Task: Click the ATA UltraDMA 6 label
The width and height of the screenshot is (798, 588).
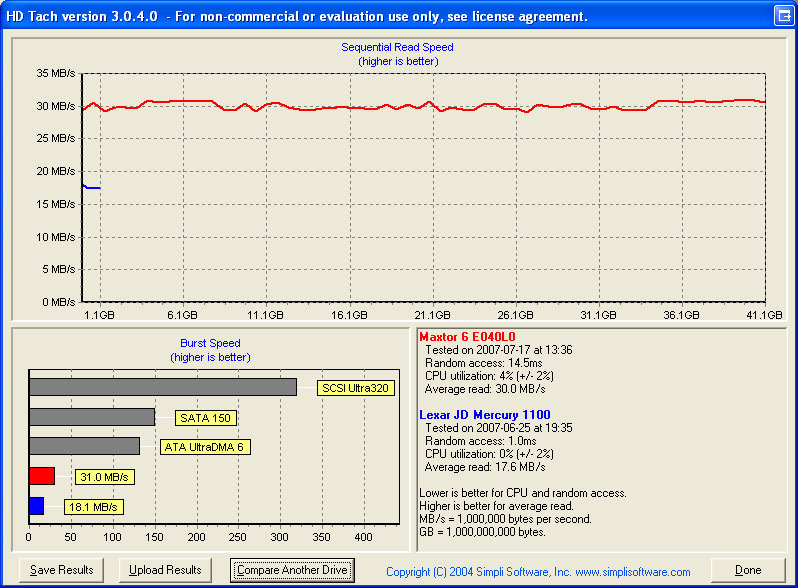Action: (x=205, y=447)
